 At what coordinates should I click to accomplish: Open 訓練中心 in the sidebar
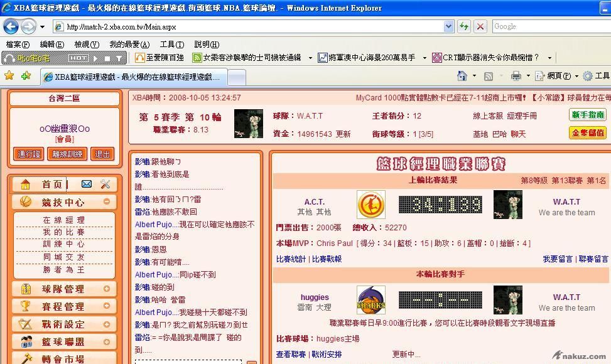64,244
